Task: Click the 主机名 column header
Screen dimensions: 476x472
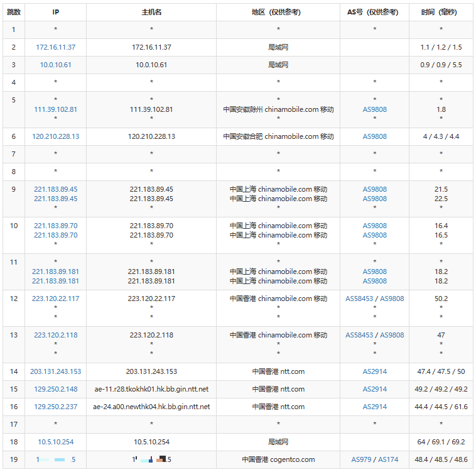Action: pyautogui.click(x=151, y=12)
